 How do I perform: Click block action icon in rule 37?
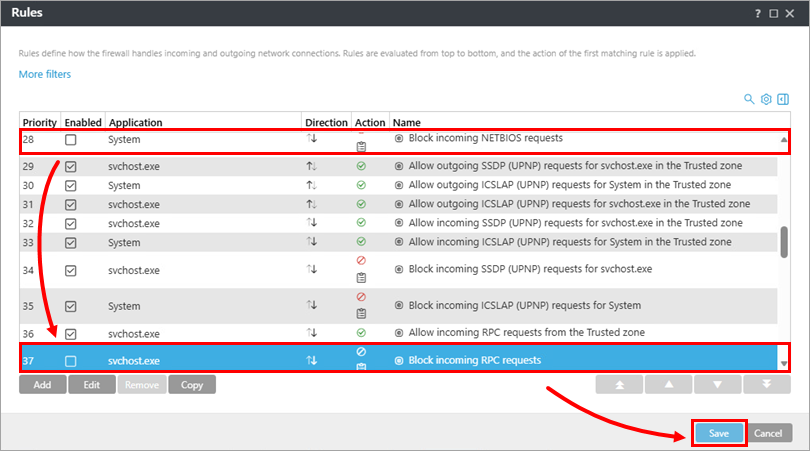point(361,351)
